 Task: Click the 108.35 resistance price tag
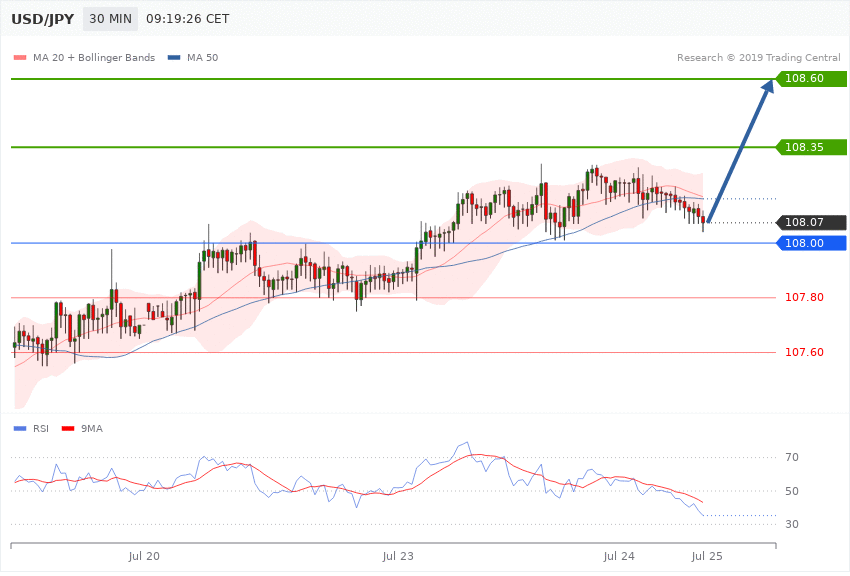812,147
